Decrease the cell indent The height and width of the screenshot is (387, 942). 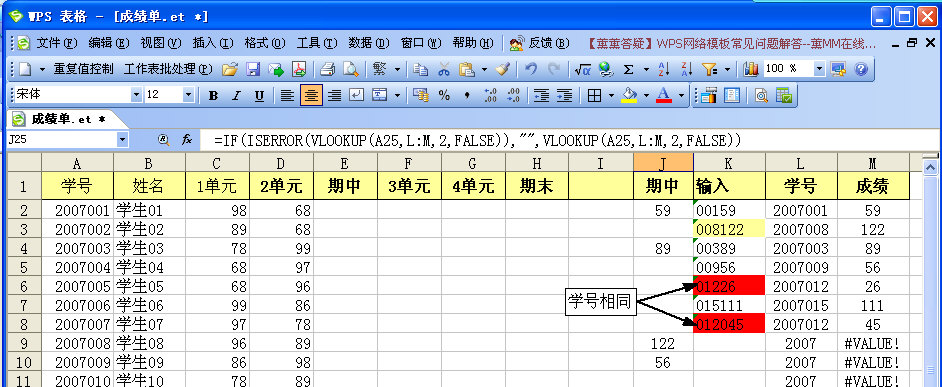point(542,95)
